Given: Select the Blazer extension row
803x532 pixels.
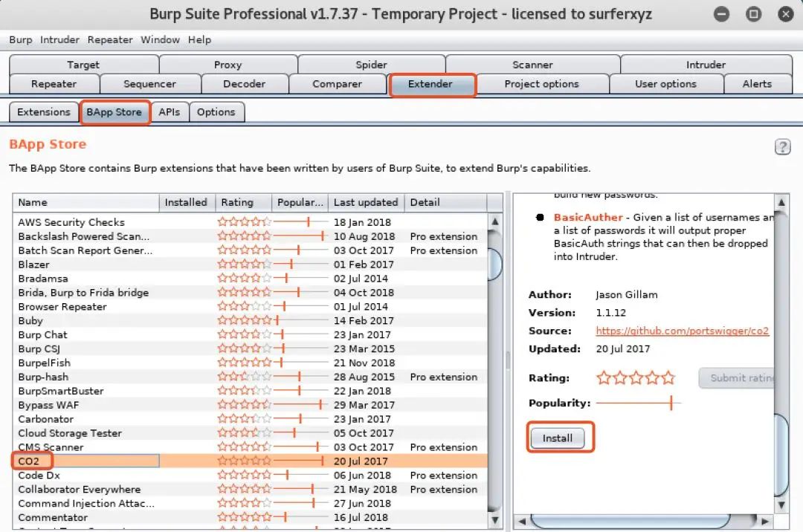Looking at the screenshot, I should pyautogui.click(x=250, y=265).
